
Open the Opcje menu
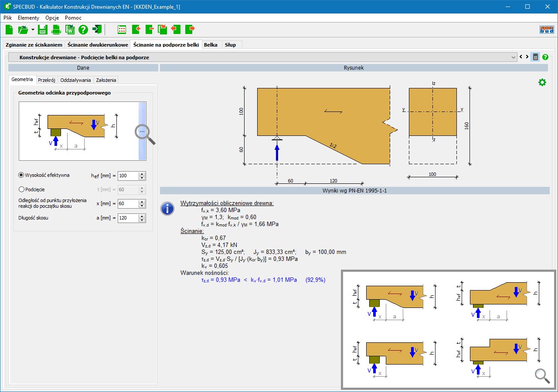[52, 18]
